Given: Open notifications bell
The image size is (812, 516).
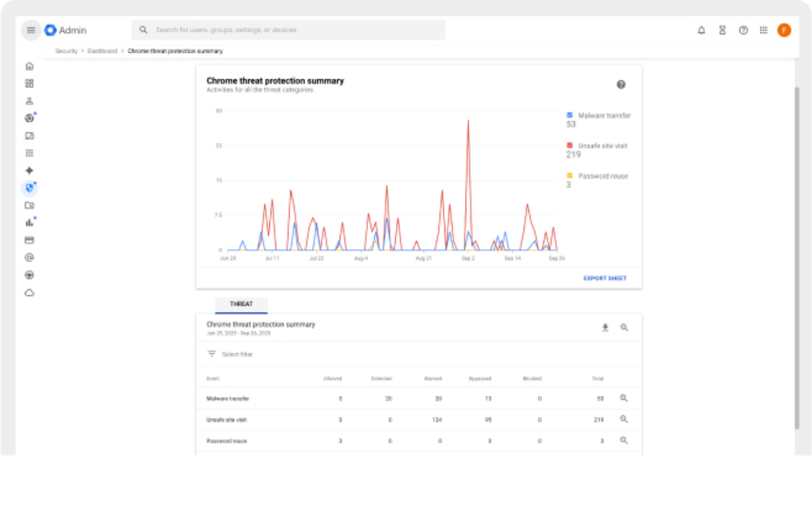Looking at the screenshot, I should [x=702, y=30].
